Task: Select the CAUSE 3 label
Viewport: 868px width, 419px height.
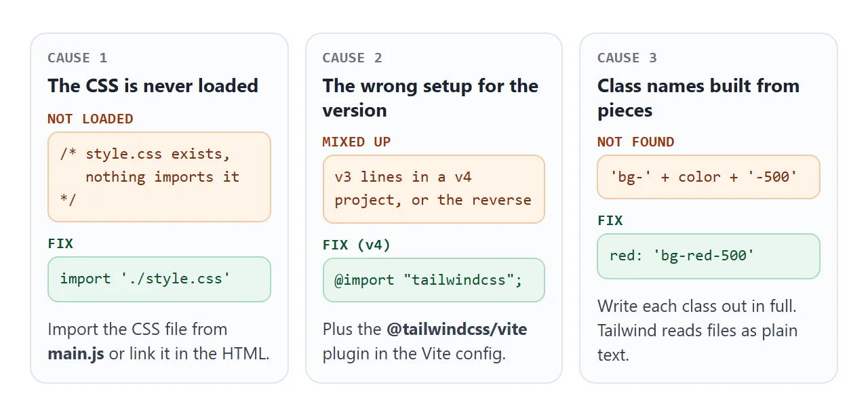Action: [627, 58]
